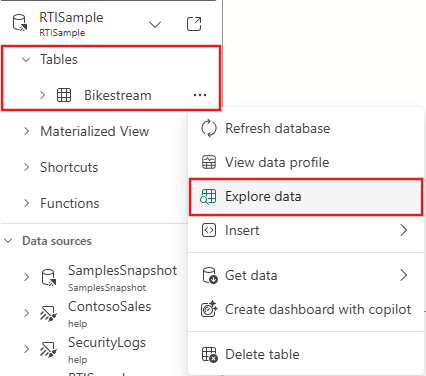Open the Insert submenu
This screenshot has width=426, height=376.
(x=306, y=230)
